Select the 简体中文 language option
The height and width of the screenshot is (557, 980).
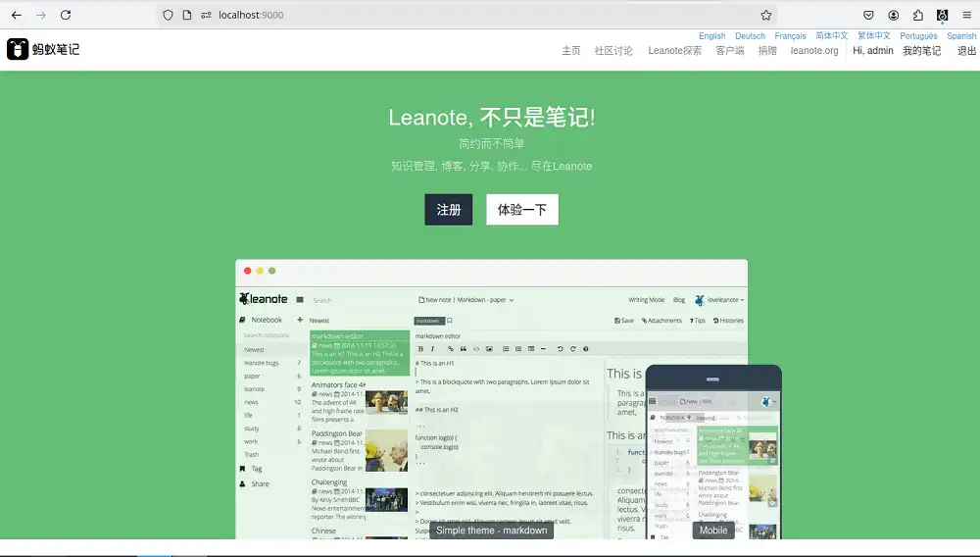[x=832, y=36]
